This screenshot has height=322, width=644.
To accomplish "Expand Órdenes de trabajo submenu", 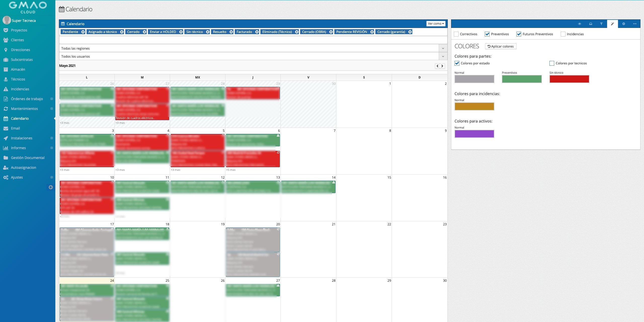I will click(x=52, y=99).
